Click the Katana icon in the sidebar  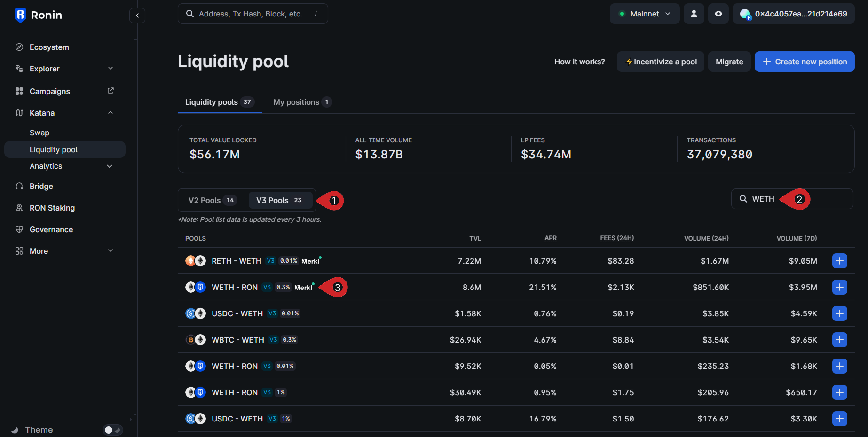pyautogui.click(x=19, y=113)
